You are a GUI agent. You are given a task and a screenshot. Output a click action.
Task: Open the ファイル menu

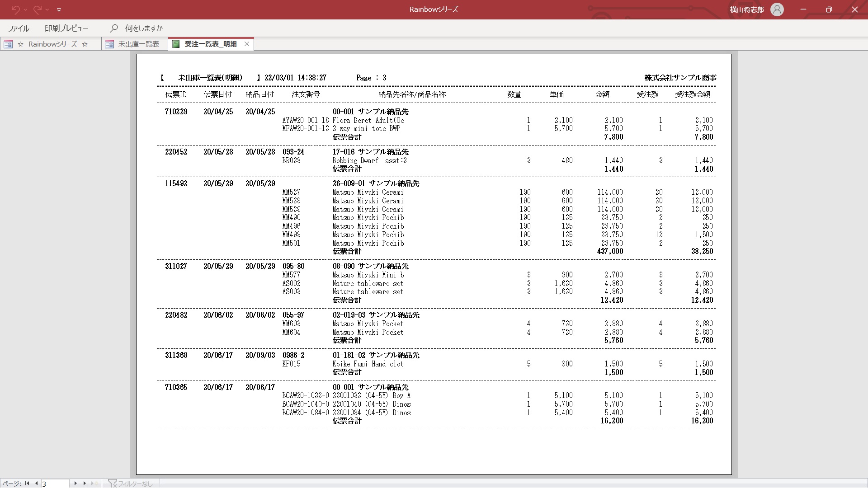click(x=19, y=28)
